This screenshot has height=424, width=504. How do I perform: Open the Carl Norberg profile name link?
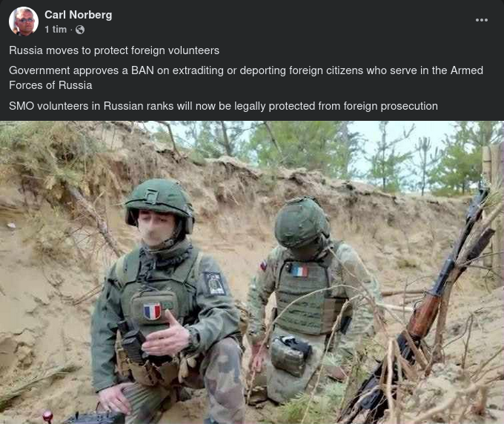[x=78, y=15]
